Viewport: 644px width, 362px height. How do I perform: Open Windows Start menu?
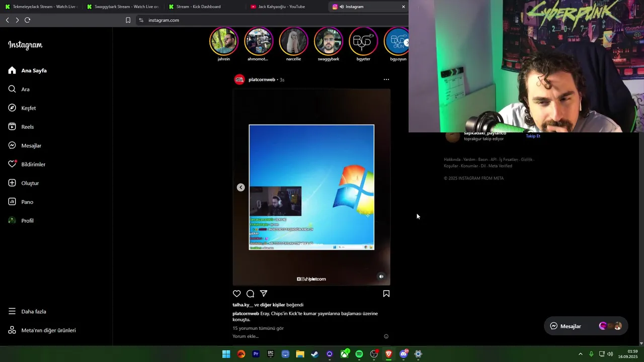(226, 354)
